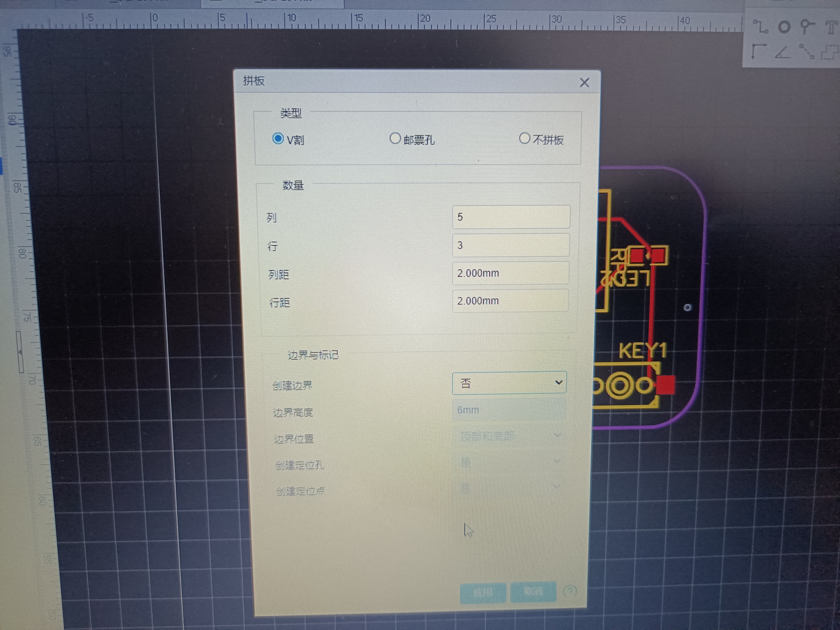The width and height of the screenshot is (840, 630).
Task: Click the mirrored LED silkscreen label
Action: (x=625, y=278)
